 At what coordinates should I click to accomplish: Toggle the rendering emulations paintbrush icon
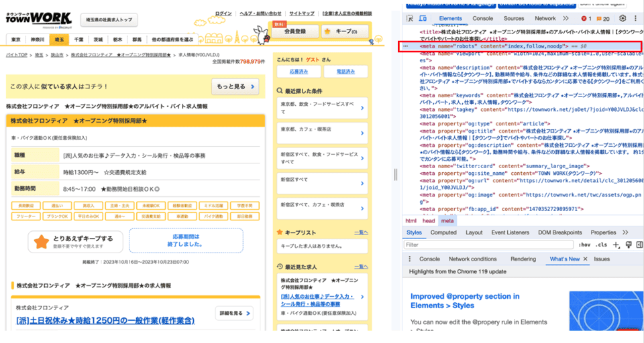[x=629, y=245]
